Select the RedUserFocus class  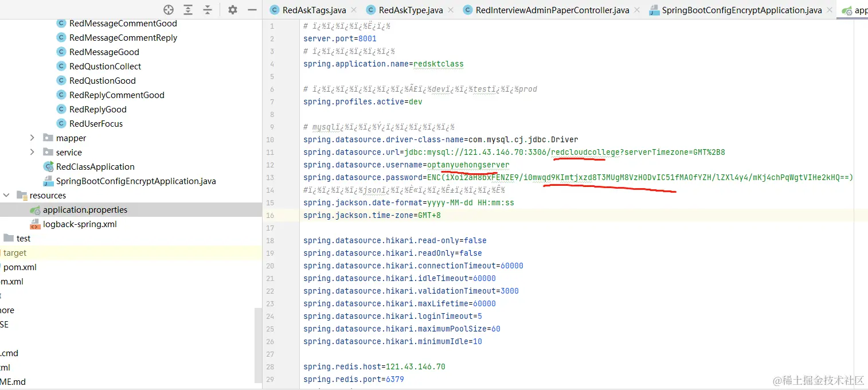point(96,124)
